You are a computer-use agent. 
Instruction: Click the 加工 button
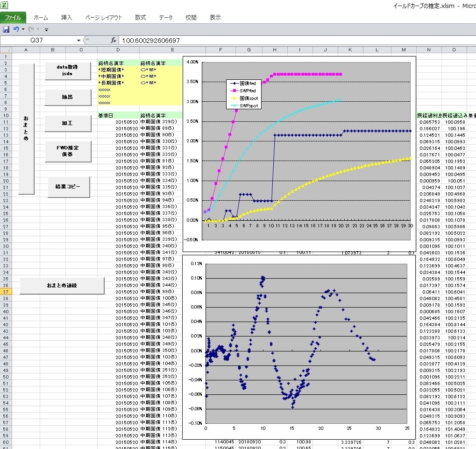(x=68, y=123)
